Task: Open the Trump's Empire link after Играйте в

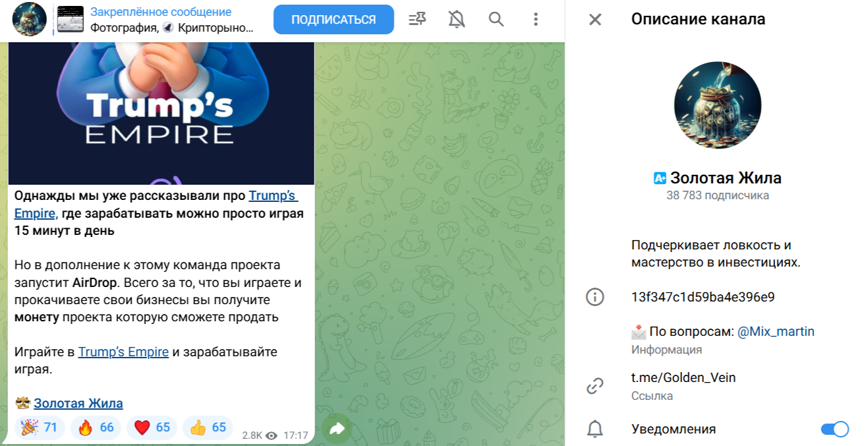Action: (123, 352)
